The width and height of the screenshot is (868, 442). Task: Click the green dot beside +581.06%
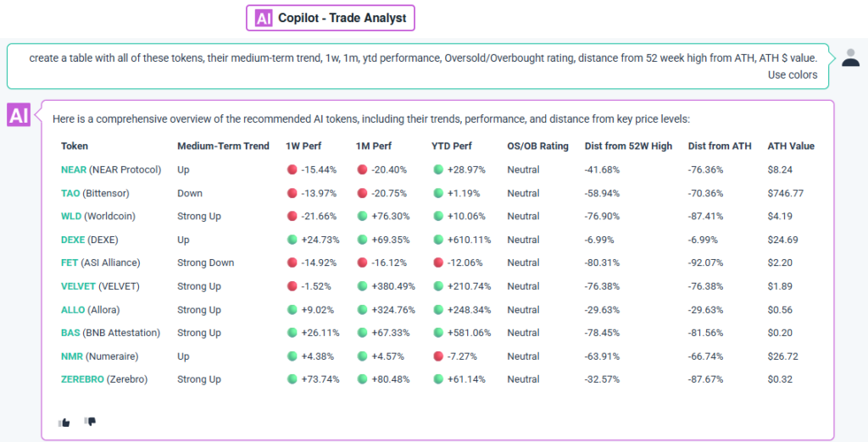coord(438,333)
